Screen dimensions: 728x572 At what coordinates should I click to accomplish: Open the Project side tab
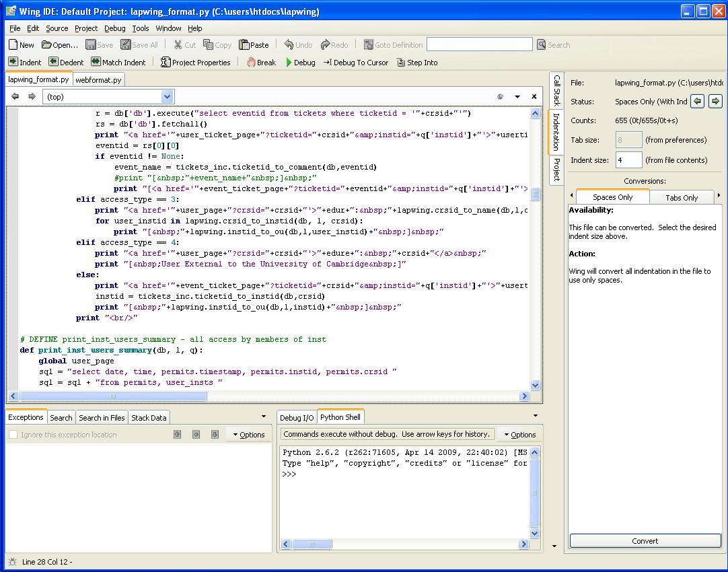556,170
